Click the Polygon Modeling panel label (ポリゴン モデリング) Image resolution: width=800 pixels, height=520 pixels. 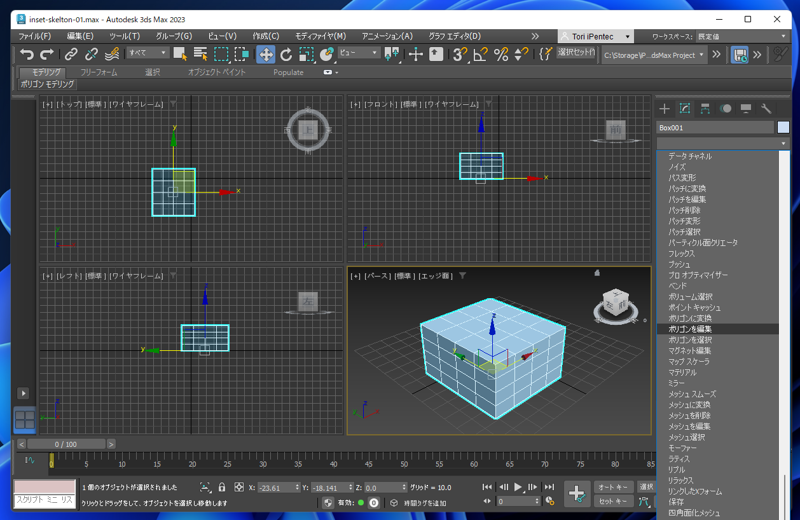pos(47,84)
